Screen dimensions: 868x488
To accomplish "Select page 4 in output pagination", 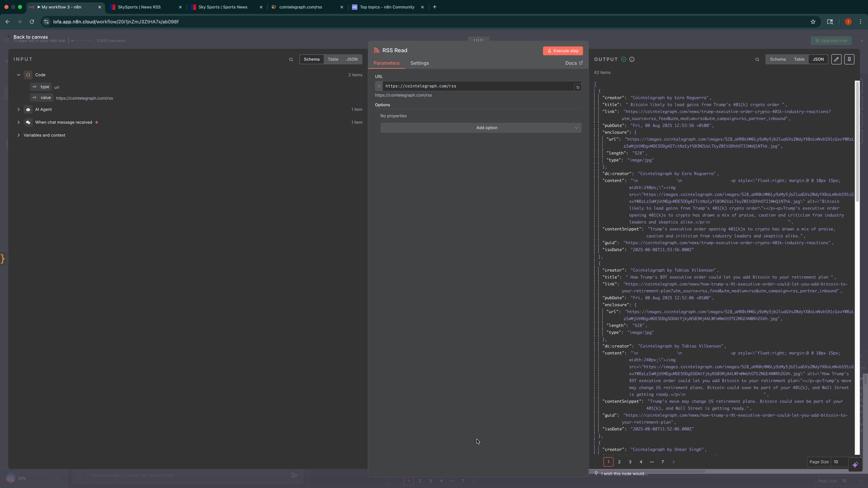I will 641,462.
